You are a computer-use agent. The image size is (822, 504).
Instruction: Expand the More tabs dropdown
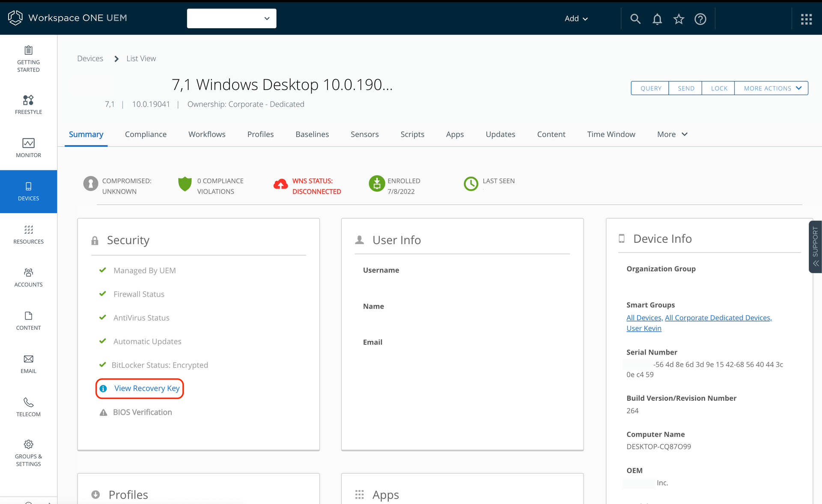[x=672, y=134]
